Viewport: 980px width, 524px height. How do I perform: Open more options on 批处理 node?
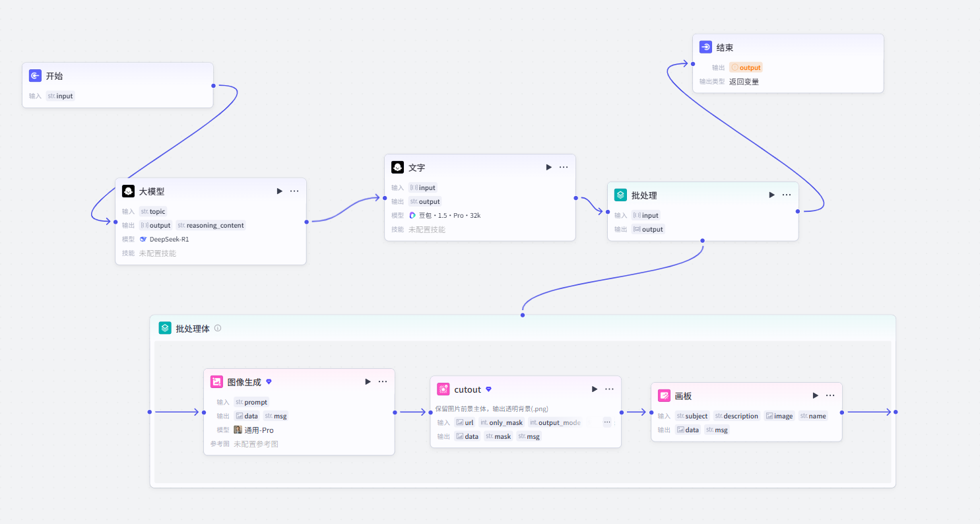click(x=787, y=195)
